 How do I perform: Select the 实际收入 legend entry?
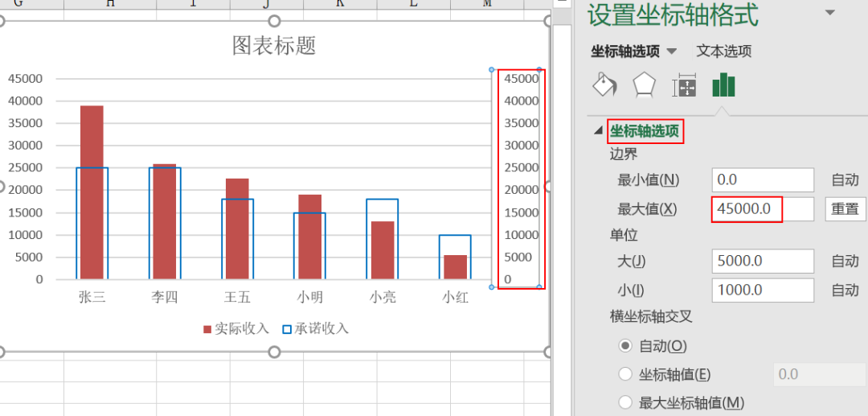pyautogui.click(x=235, y=328)
